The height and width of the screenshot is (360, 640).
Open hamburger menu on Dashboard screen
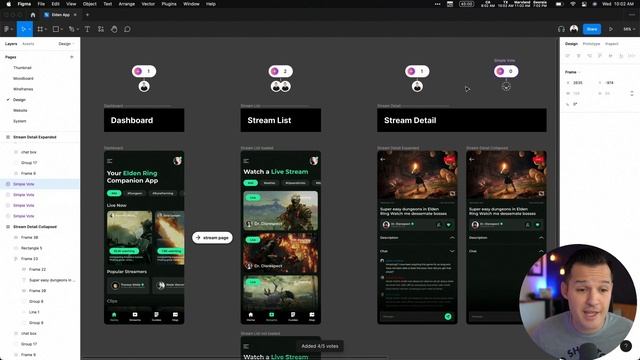pos(109,161)
